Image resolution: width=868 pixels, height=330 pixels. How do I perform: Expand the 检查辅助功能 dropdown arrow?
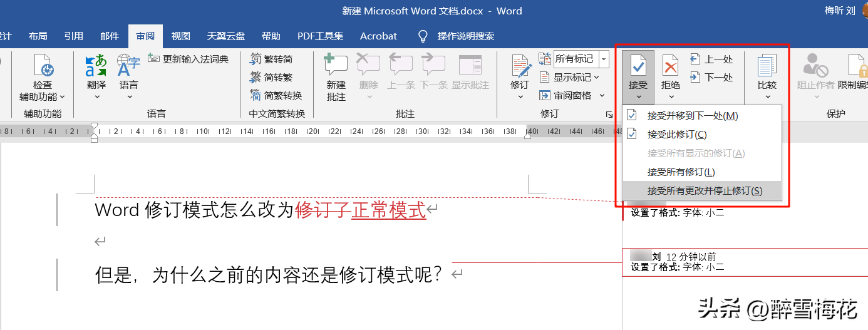[x=62, y=97]
